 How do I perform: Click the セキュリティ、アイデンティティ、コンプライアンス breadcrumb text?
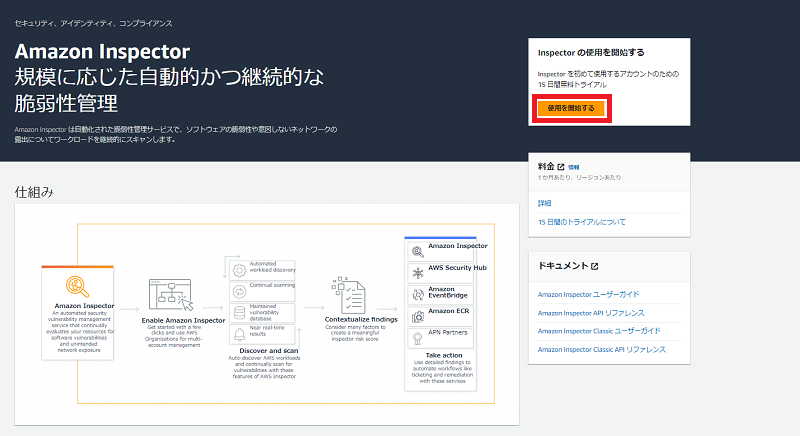click(x=93, y=23)
